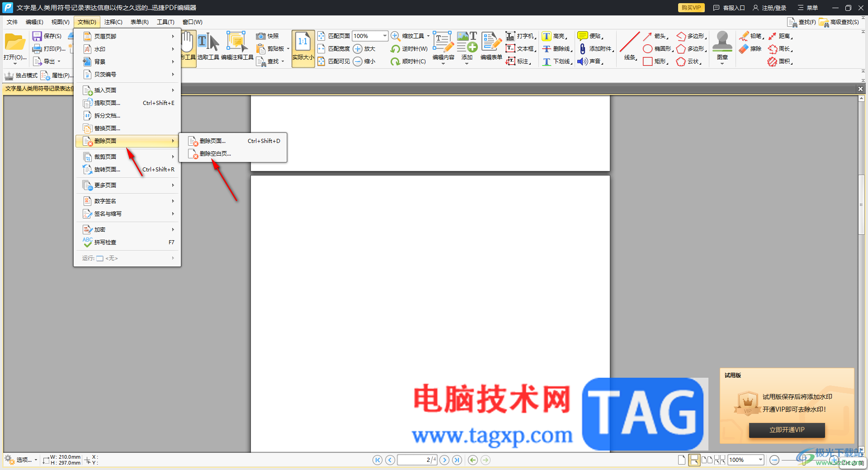Click the 编辑表单 edit form icon

pyautogui.click(x=491, y=42)
